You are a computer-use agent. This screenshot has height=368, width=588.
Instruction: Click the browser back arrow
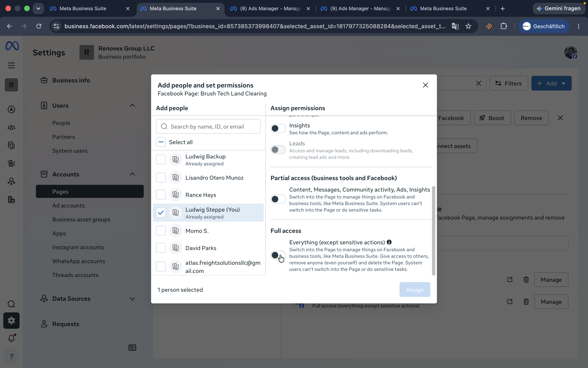tap(9, 26)
